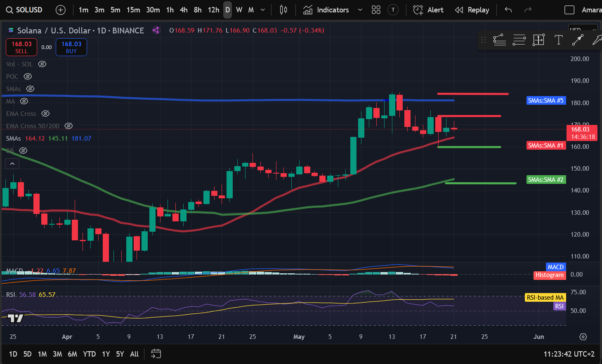Image resolution: width=602 pixels, height=364 pixels.
Task: Select the 15m interval
Action: coord(133,10)
